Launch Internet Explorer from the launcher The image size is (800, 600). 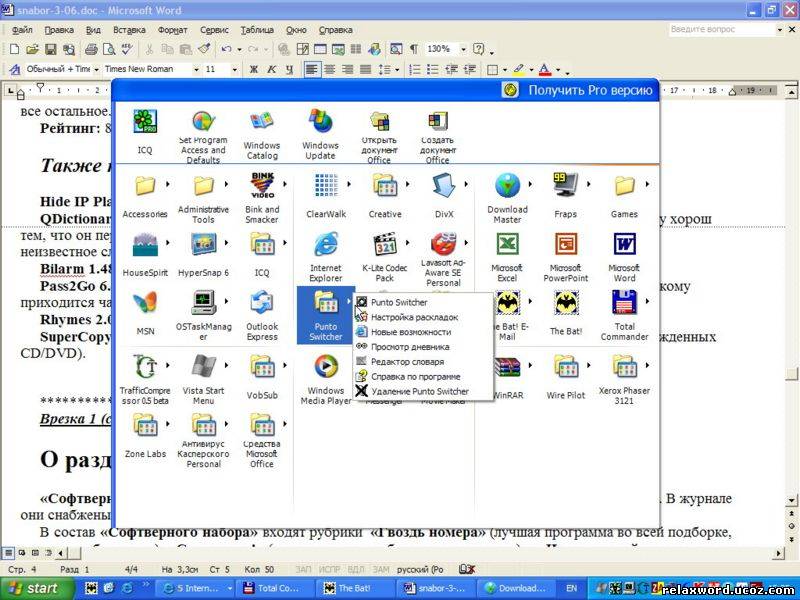[x=326, y=245]
